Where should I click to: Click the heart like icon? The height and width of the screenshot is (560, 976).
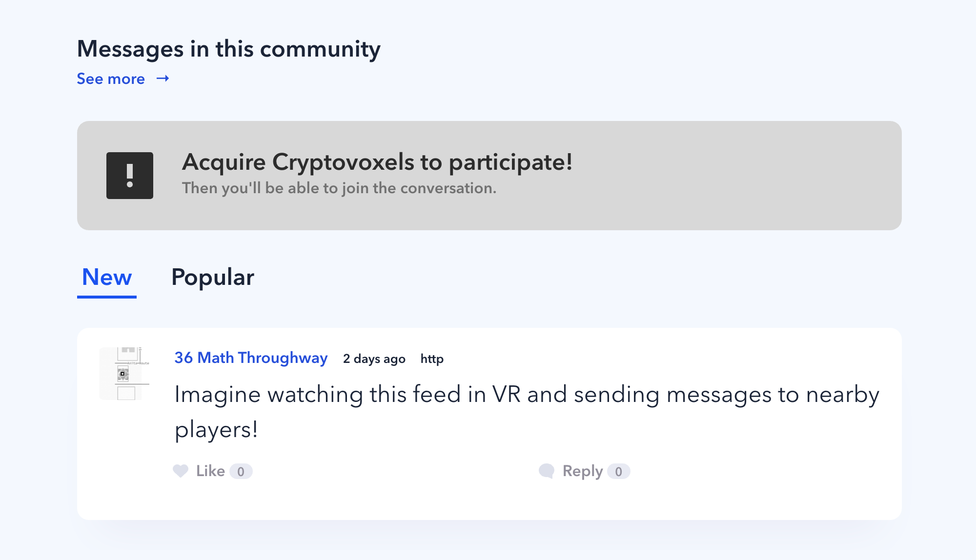coord(181,471)
